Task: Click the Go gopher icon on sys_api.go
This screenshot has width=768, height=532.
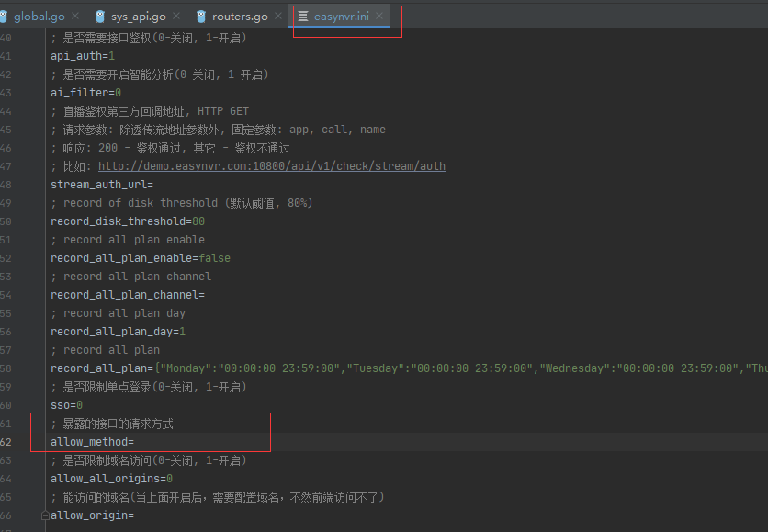Action: coord(100,17)
